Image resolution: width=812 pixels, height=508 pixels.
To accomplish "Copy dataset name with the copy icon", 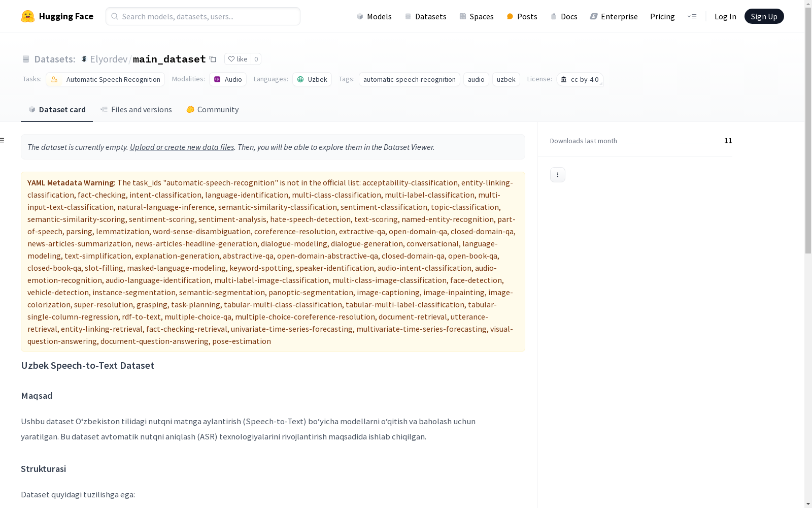I will (213, 59).
